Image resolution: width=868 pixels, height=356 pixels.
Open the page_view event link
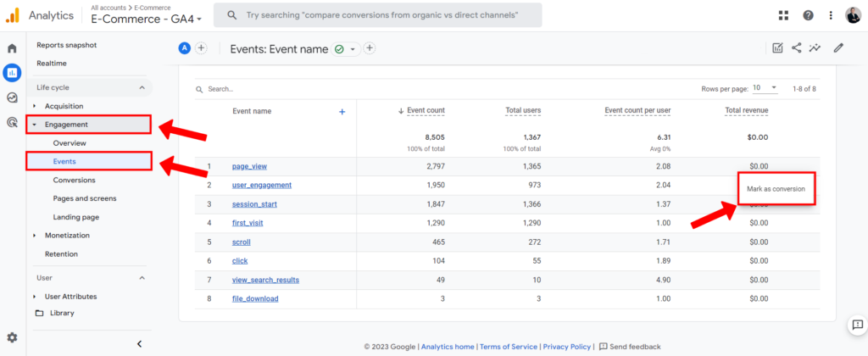[x=249, y=166]
